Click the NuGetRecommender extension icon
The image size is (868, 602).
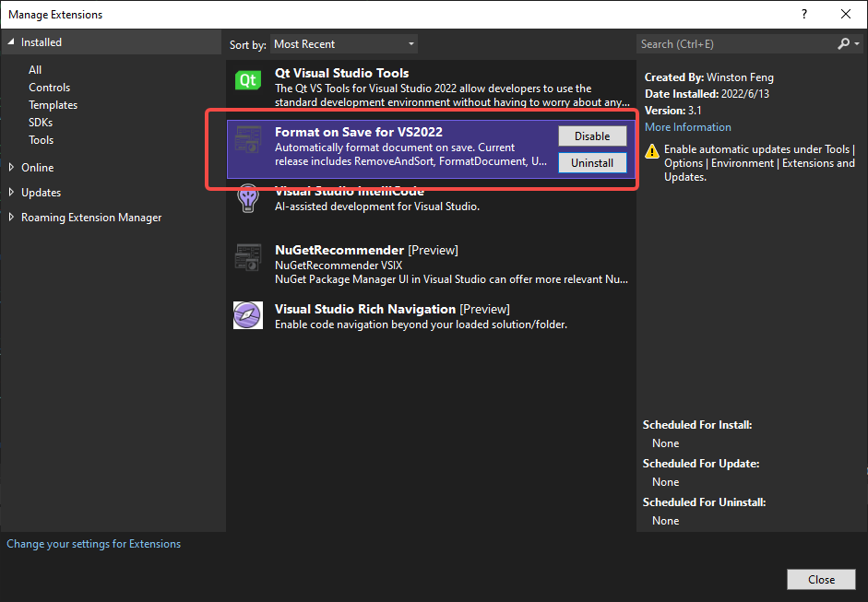pyautogui.click(x=247, y=257)
